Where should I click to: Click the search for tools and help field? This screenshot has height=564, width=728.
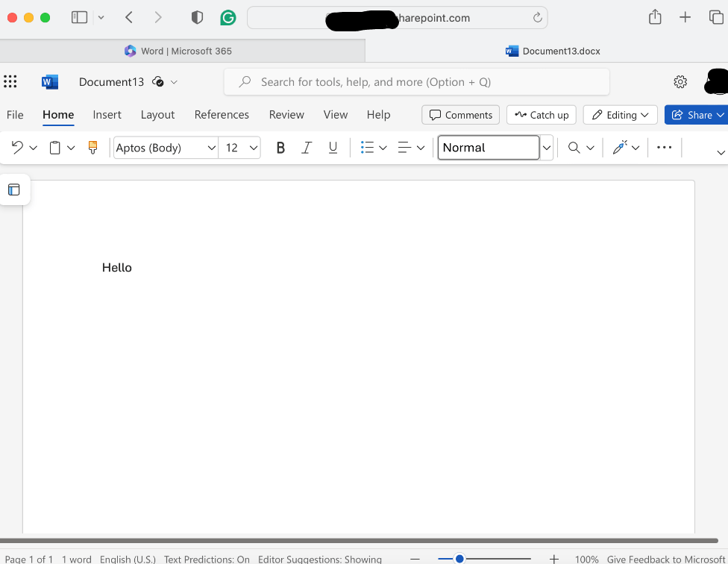coord(416,82)
